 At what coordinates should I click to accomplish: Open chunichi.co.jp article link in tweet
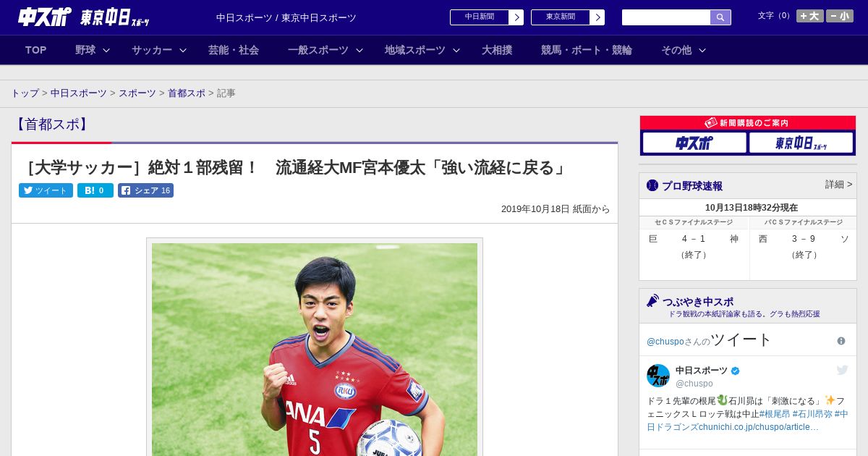pos(759,427)
